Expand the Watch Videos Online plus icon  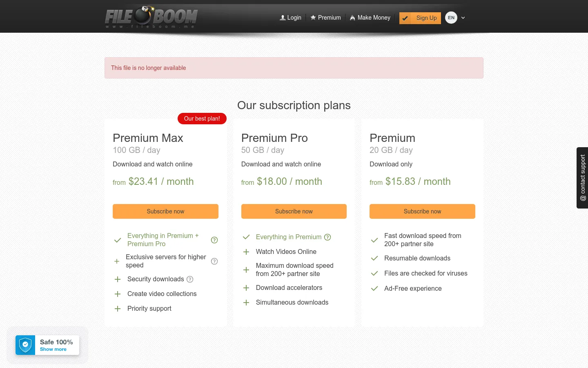[x=246, y=252]
